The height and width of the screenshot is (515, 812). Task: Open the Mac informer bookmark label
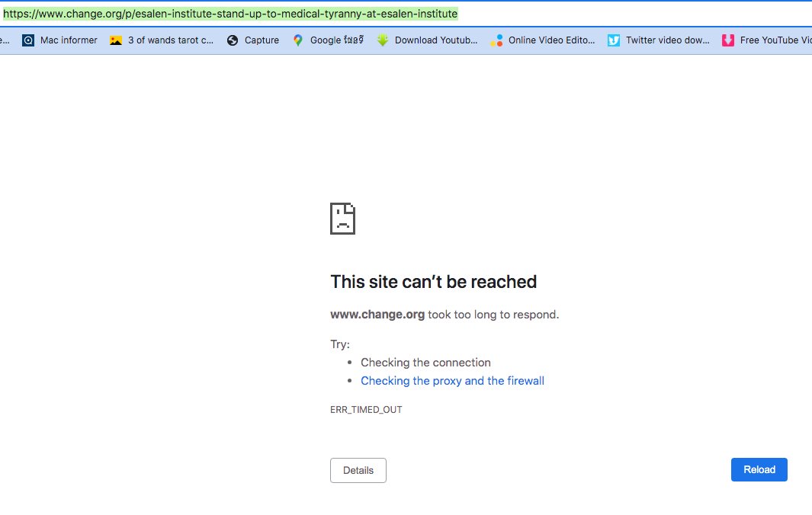point(69,40)
